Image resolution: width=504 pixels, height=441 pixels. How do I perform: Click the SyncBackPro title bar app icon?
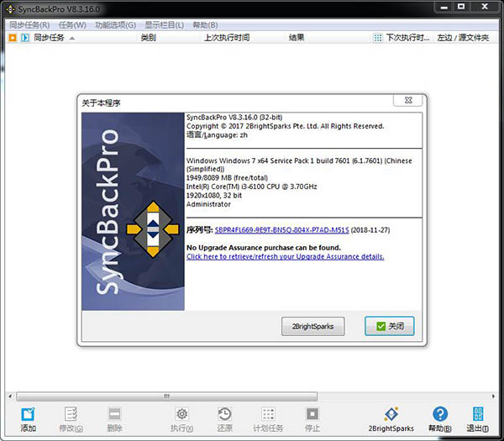click(x=10, y=9)
